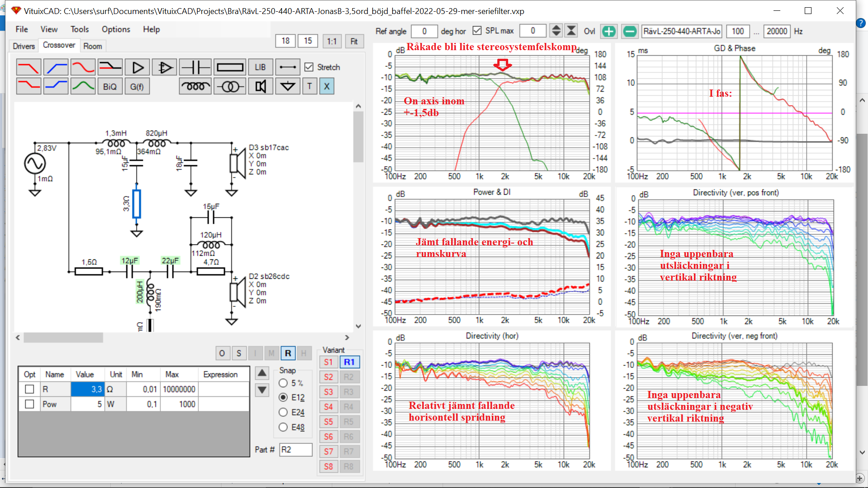Switch to the Drivers tab
Image resolution: width=868 pixels, height=488 pixels.
coord(24,46)
